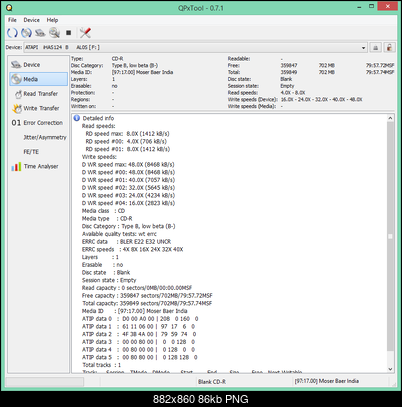
Task: Click 'Session state : Empty' detailed line
Action: (x=109, y=280)
